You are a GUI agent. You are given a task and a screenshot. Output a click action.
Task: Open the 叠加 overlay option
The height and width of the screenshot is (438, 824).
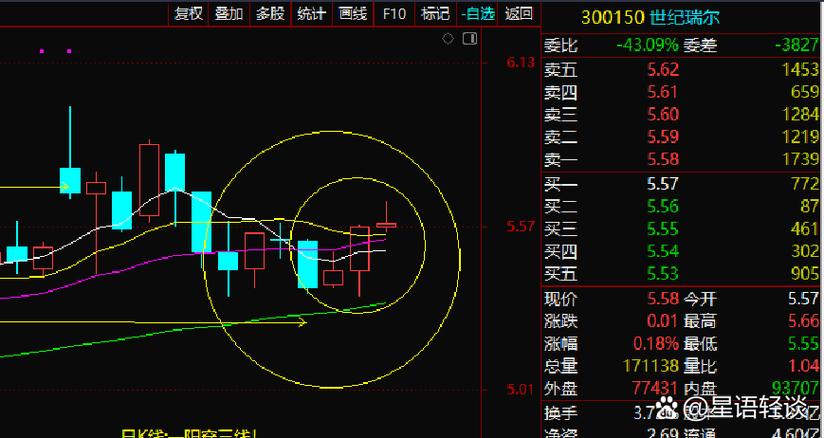pyautogui.click(x=229, y=13)
